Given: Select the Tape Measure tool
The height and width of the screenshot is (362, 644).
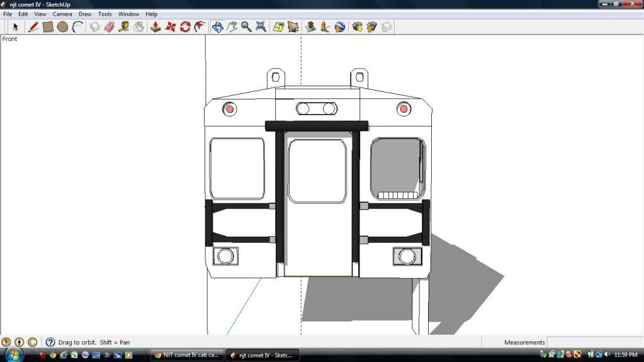Looking at the screenshot, I should (x=124, y=27).
